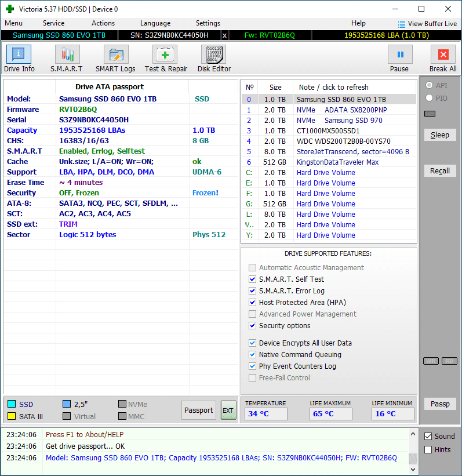Select drive 2 NVMe Samsung SSD 970
Viewport: 462px width, 476px height.
click(329, 120)
